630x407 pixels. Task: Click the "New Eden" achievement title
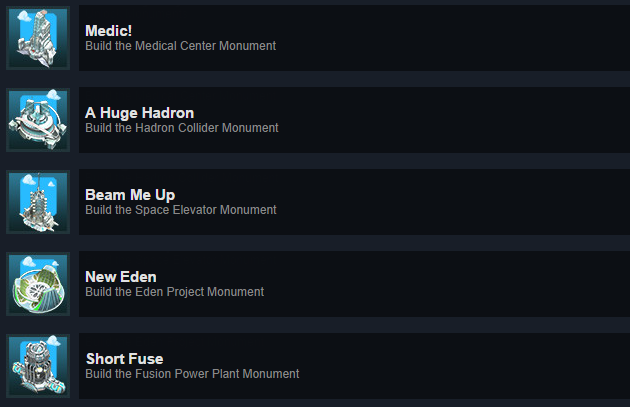coord(121,277)
